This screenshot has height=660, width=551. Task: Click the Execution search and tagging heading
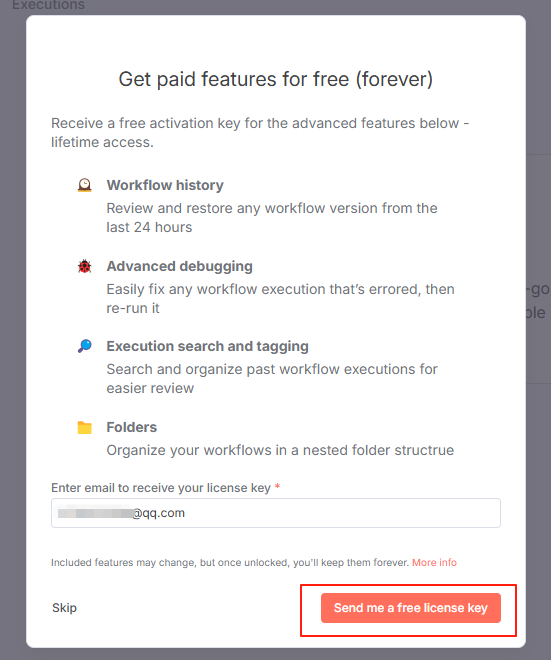[x=208, y=346]
